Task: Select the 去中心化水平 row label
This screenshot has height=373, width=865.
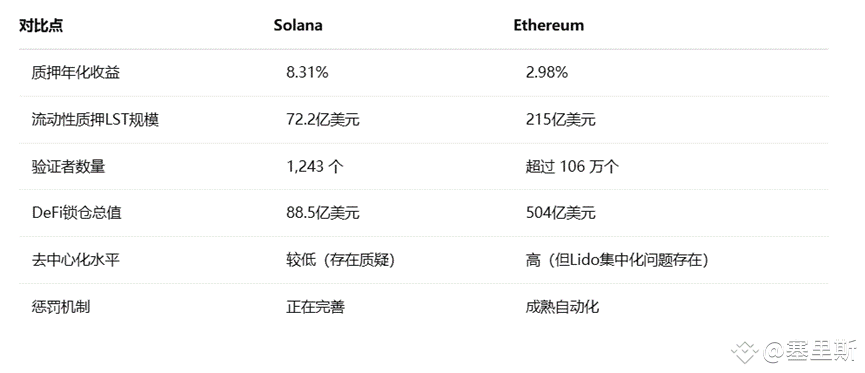Action: point(76,259)
